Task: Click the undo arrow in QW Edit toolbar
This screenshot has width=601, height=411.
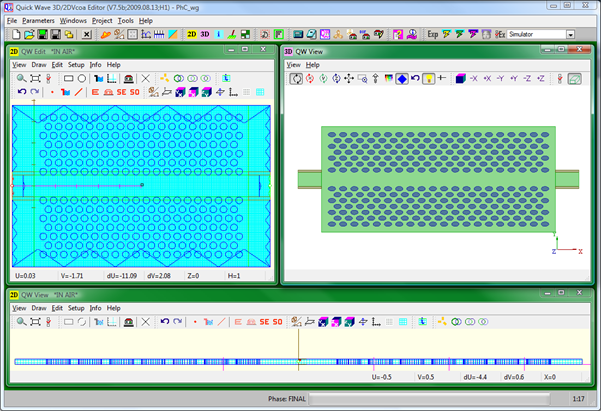Action: click(x=22, y=92)
